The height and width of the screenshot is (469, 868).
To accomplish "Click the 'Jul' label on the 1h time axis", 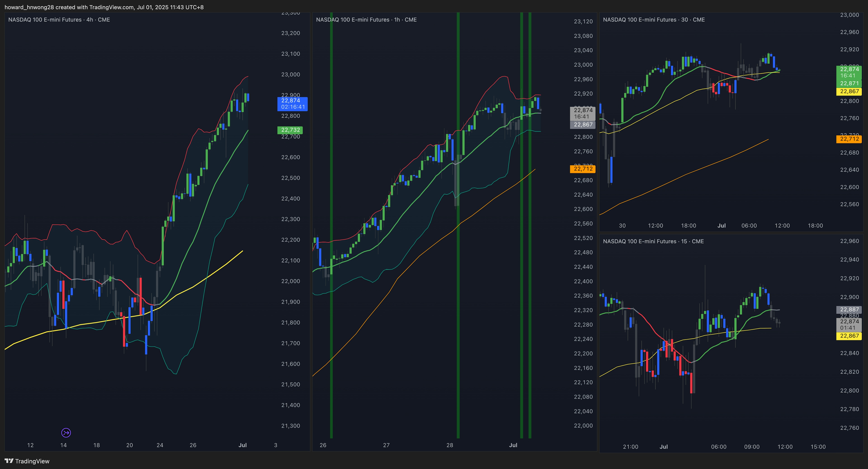I will point(513,445).
